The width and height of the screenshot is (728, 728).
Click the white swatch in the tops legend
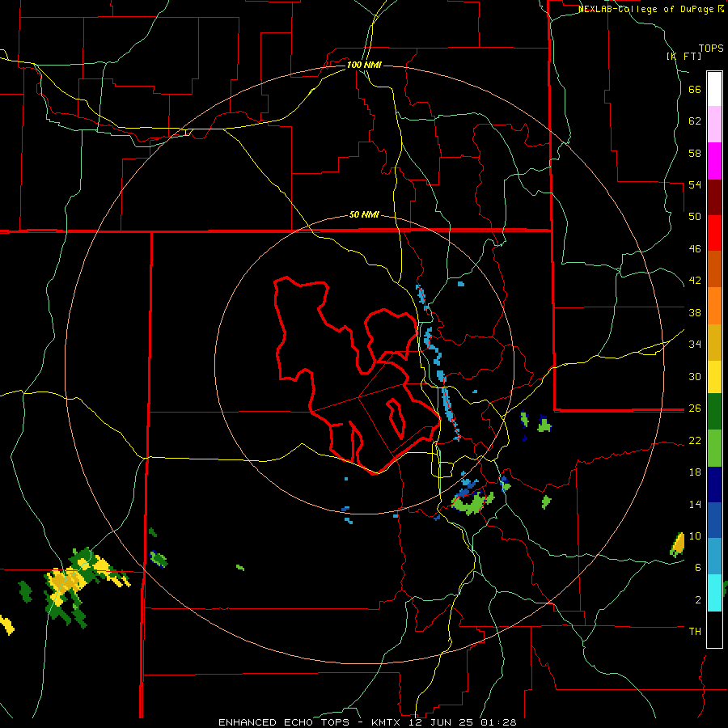[714, 89]
